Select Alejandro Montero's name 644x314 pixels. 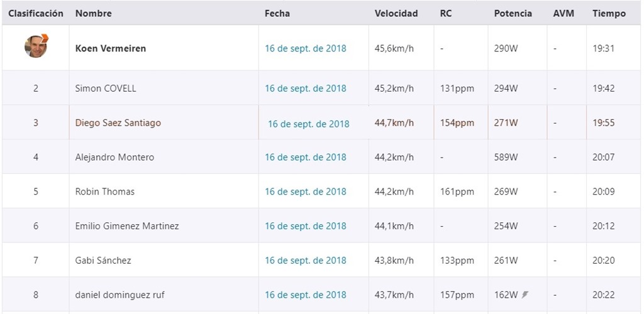[x=114, y=157]
